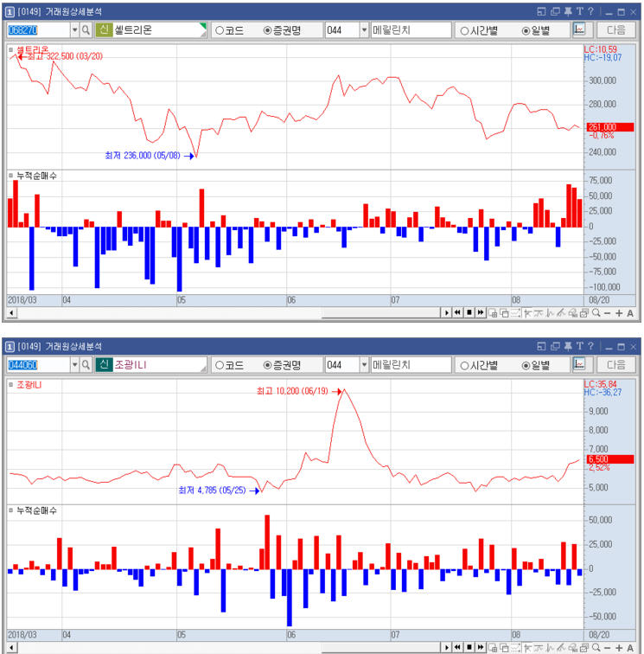Select the 일별 radio button in bottom window
Image resolution: width=644 pixels, height=654 pixels.
(x=526, y=364)
